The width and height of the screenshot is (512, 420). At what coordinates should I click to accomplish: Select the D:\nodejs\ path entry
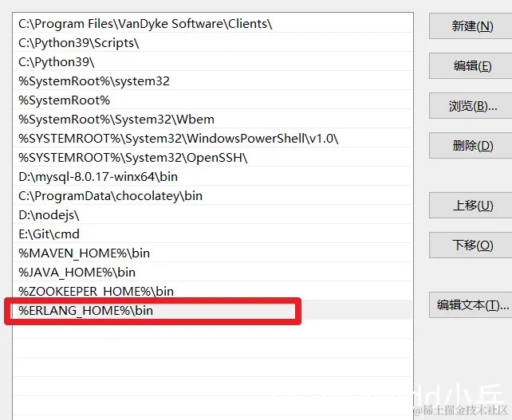tap(213, 214)
